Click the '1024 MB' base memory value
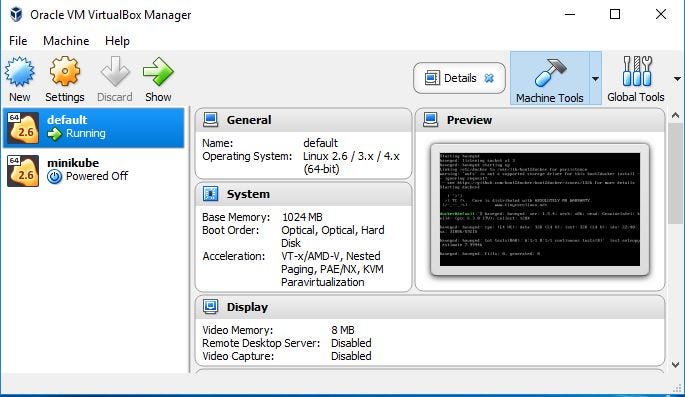This screenshot has height=397, width=685. (302, 217)
